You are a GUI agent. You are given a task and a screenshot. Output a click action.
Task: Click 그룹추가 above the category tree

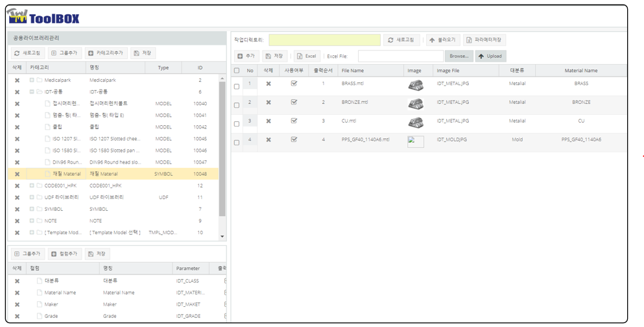(64, 53)
